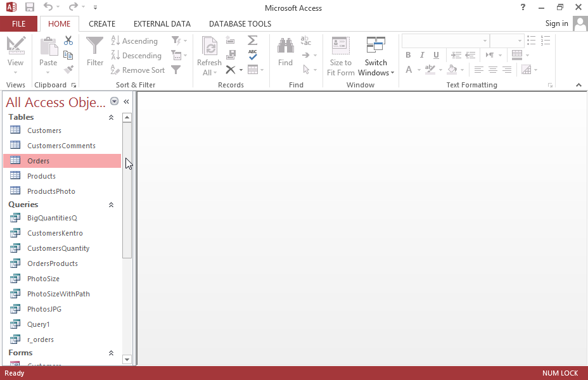Click the Center align icon

(493, 70)
